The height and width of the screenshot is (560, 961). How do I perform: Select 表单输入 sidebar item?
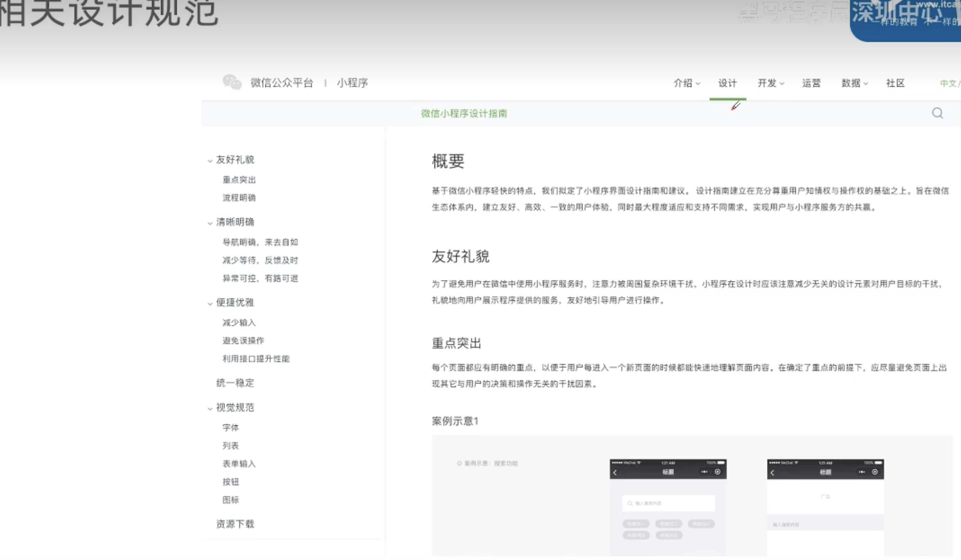239,463
